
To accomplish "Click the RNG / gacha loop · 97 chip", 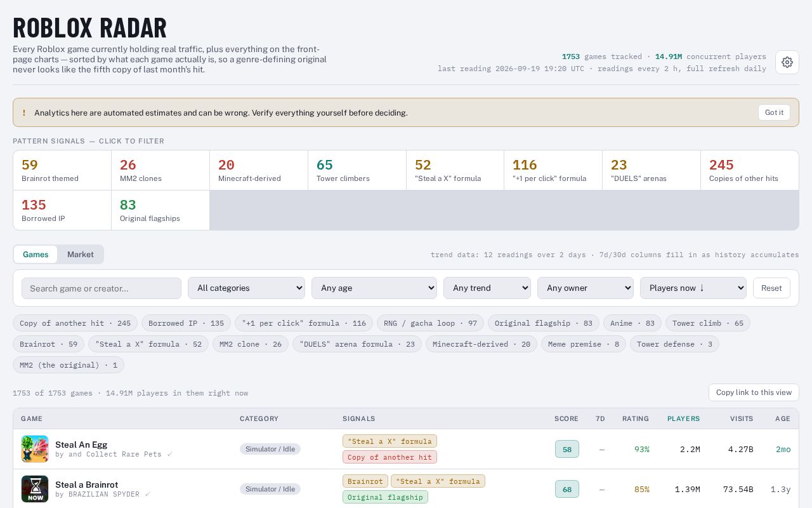I will pyautogui.click(x=430, y=323).
